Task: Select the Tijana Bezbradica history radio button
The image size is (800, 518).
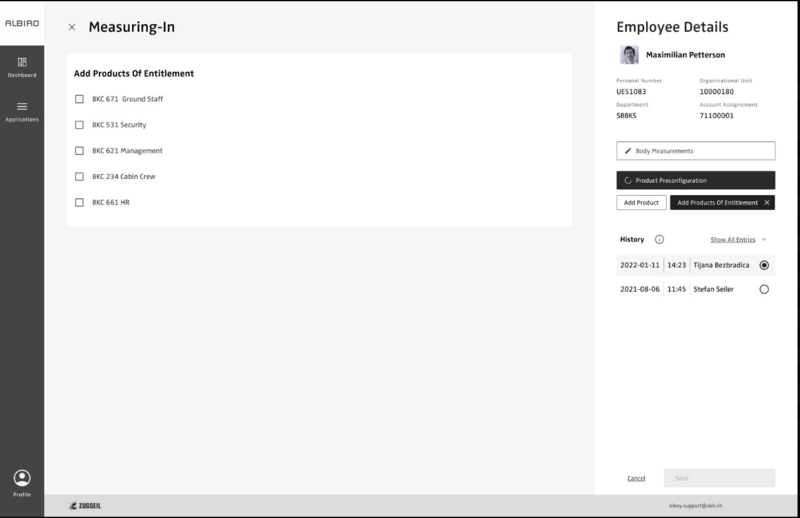Action: [x=764, y=265]
